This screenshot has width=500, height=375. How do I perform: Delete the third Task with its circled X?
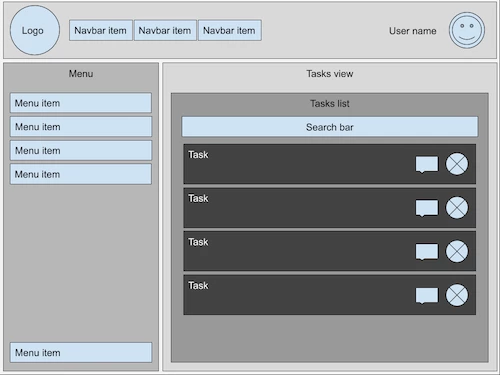point(457,251)
